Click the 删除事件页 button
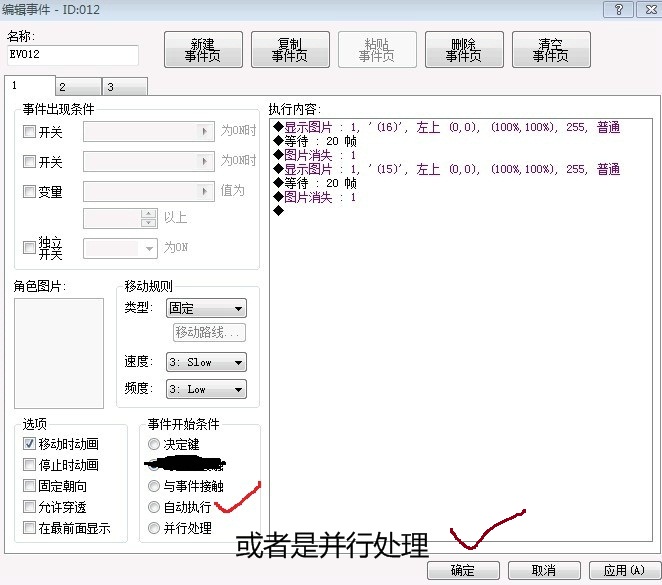This screenshot has height=585, width=662. click(464, 50)
